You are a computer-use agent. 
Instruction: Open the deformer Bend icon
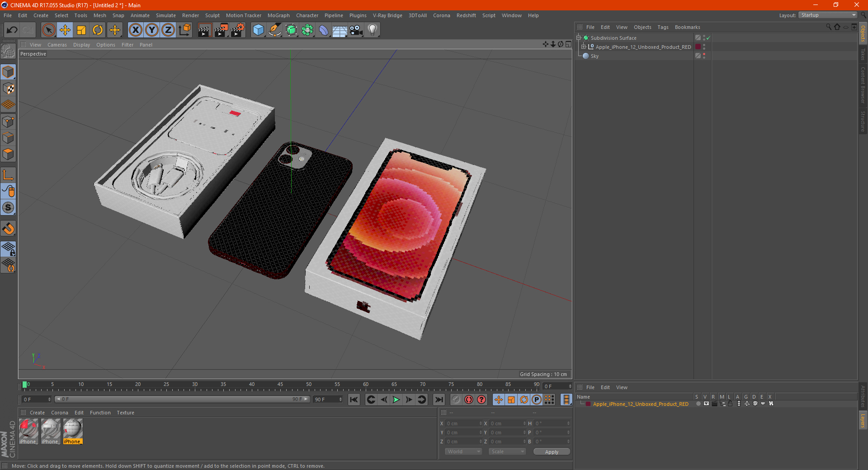324,30
